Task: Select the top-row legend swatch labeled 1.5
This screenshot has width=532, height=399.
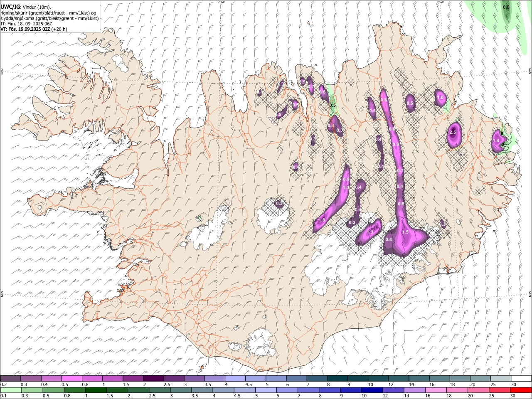Action: (x=133, y=379)
